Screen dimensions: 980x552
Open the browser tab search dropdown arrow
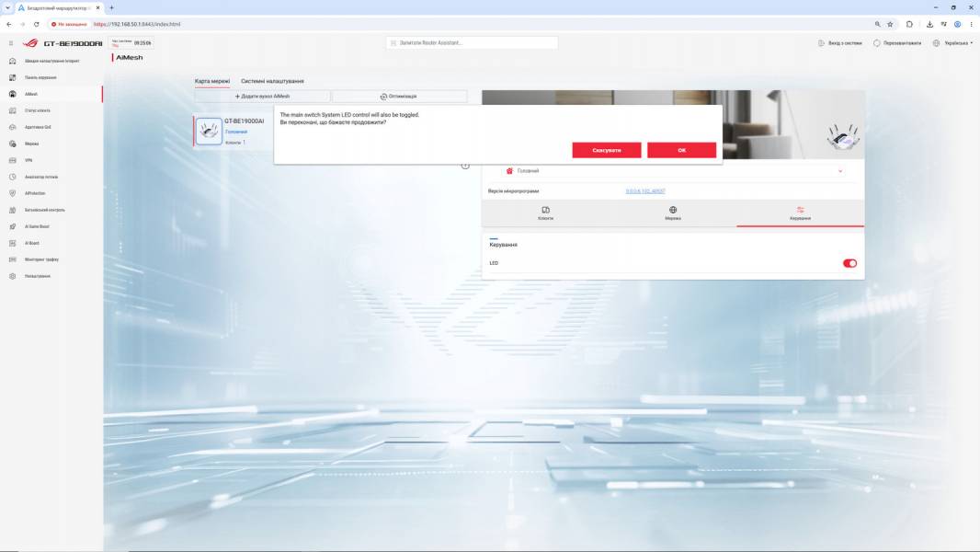[7, 7]
